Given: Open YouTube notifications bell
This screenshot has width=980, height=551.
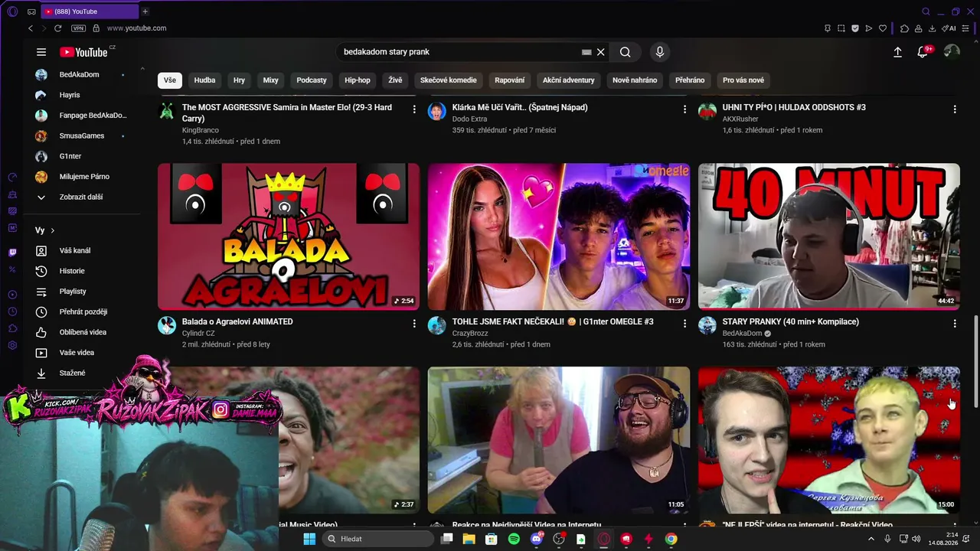Looking at the screenshot, I should [923, 52].
